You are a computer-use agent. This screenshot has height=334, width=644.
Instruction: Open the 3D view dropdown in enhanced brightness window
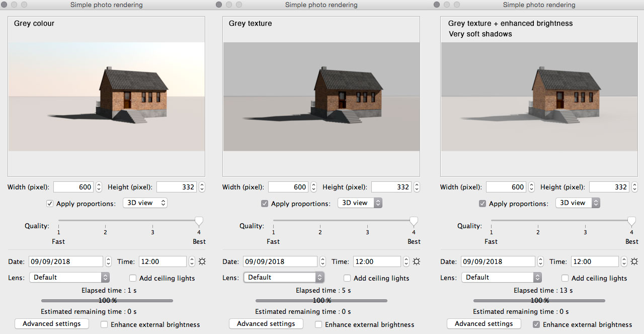(x=578, y=203)
